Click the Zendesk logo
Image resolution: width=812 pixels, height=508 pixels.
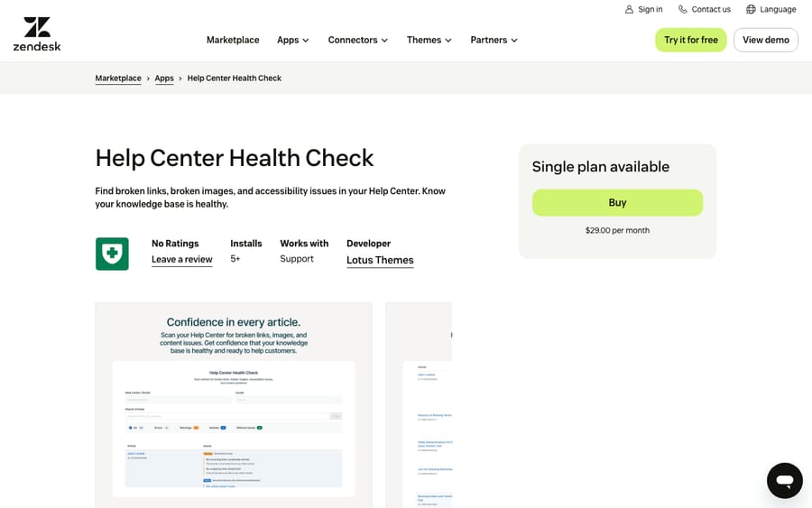tap(37, 34)
